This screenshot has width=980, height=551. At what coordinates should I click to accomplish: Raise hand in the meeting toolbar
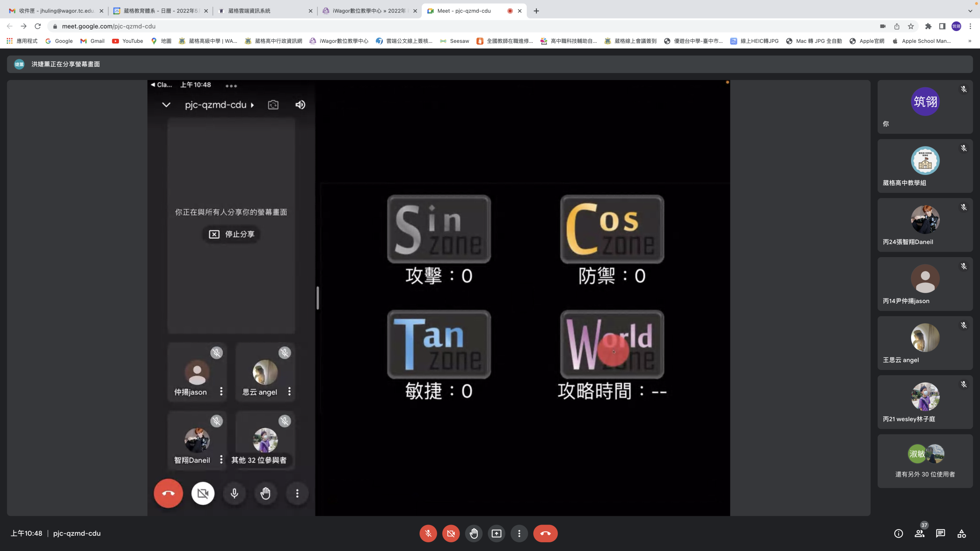pyautogui.click(x=474, y=533)
